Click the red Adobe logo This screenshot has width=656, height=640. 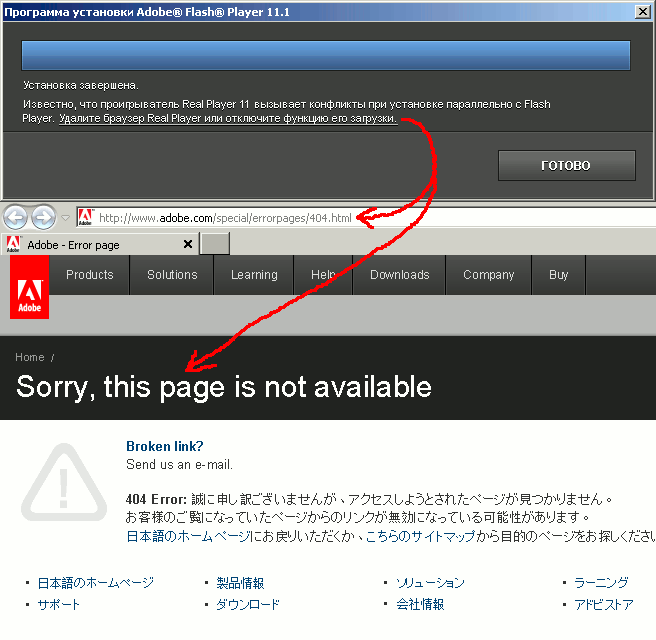click(29, 295)
